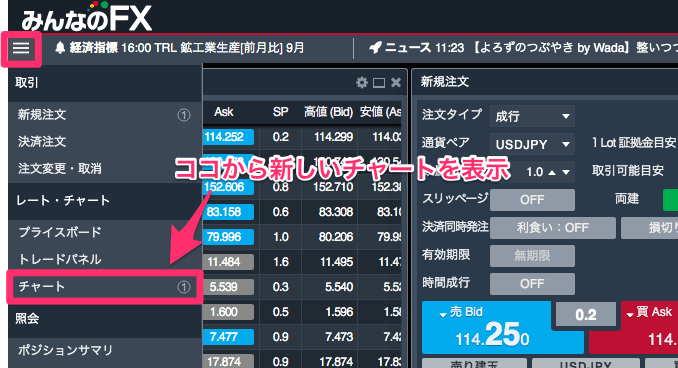The width and height of the screenshot is (678, 368).
Task: Click Ask price 152.606
Action: tap(228, 187)
